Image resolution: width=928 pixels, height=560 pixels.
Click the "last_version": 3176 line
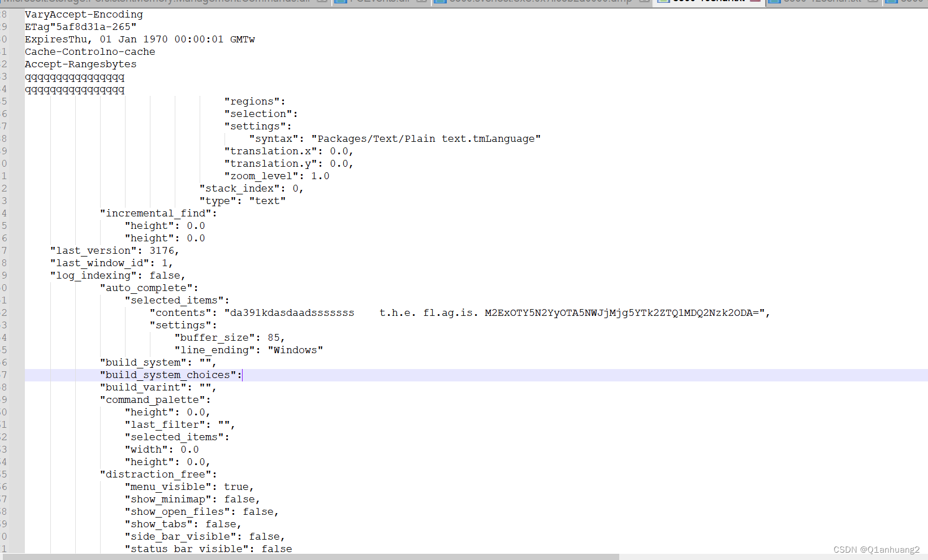[x=115, y=251]
